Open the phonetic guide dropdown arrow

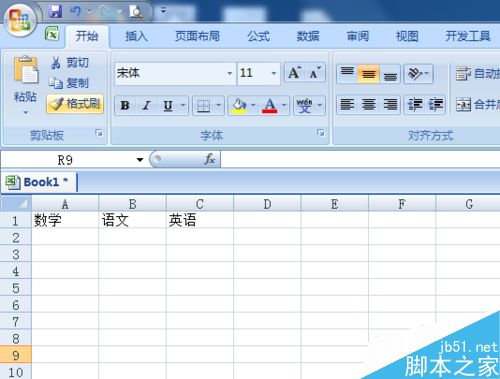[320, 106]
